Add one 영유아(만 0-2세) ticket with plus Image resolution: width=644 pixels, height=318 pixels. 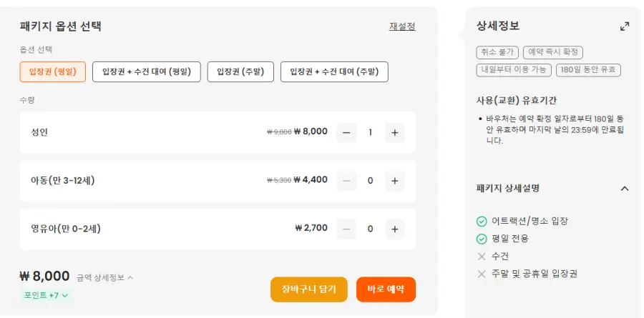pos(395,229)
